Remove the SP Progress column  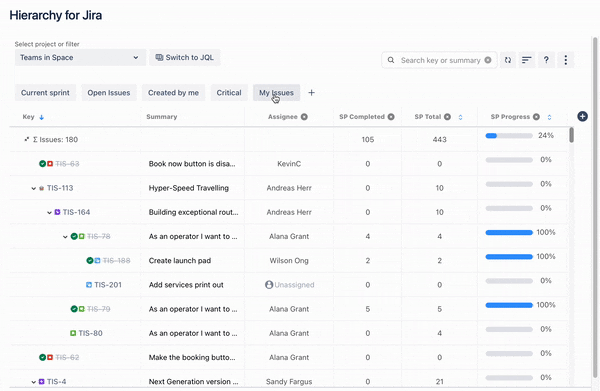click(536, 117)
